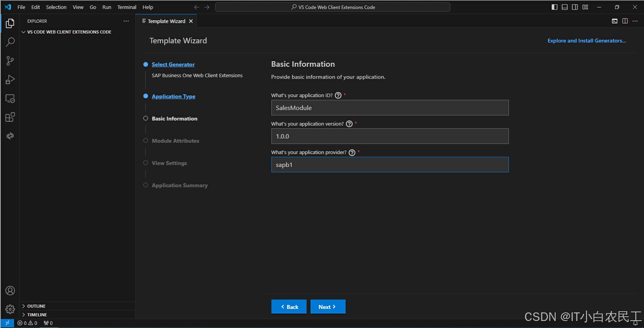Open Explore and Install Generators link
Viewport: 644px width, 328px height.
pos(587,41)
